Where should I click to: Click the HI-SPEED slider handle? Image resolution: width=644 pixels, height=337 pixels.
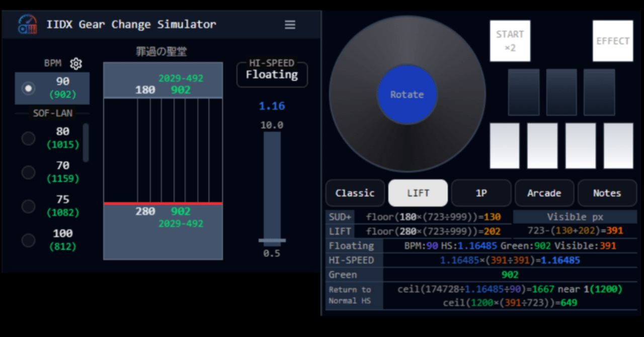(x=272, y=240)
